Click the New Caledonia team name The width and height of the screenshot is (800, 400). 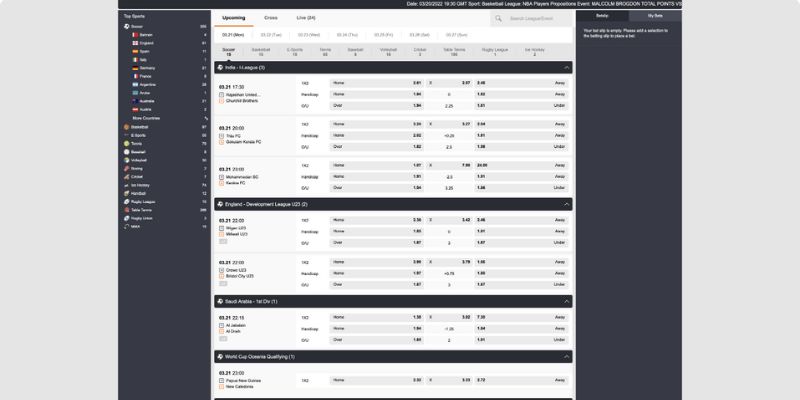[x=239, y=387]
